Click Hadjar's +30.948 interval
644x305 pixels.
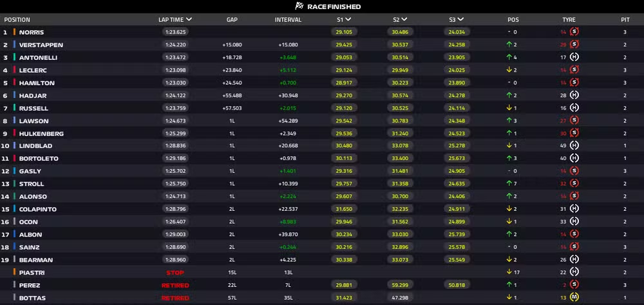tap(288, 95)
